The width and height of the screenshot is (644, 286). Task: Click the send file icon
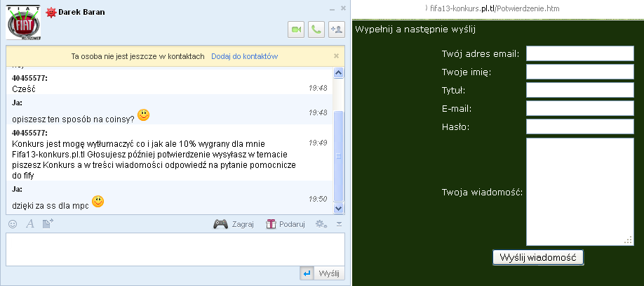pyautogui.click(x=48, y=224)
